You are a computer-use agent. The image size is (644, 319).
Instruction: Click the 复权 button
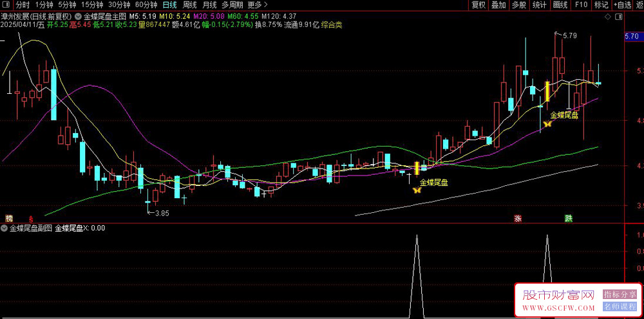tap(478, 5)
